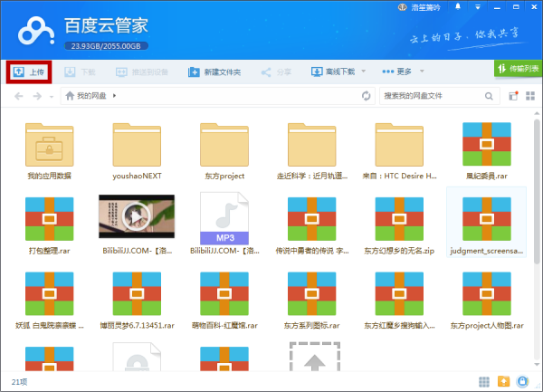
Task: Select 博丽灵梦6.7.13451.rar file
Action: point(137,301)
